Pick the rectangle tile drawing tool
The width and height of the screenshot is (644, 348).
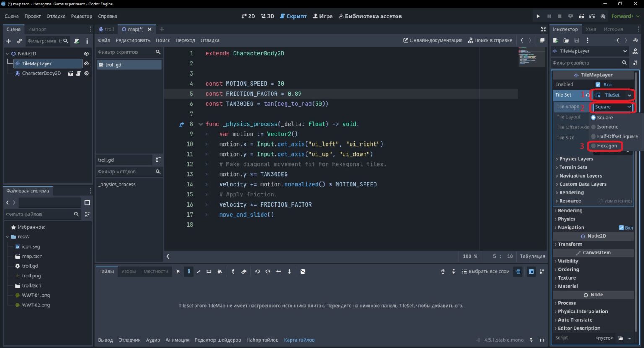pyautogui.click(x=209, y=272)
